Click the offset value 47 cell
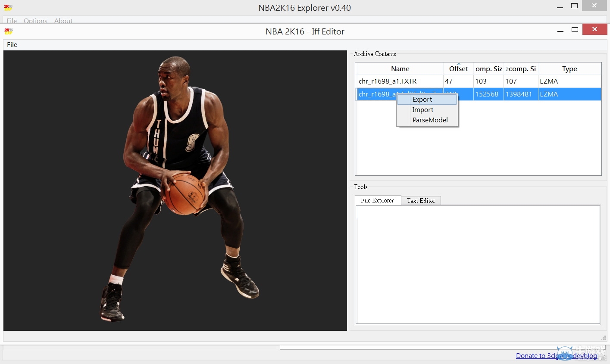 pos(458,81)
